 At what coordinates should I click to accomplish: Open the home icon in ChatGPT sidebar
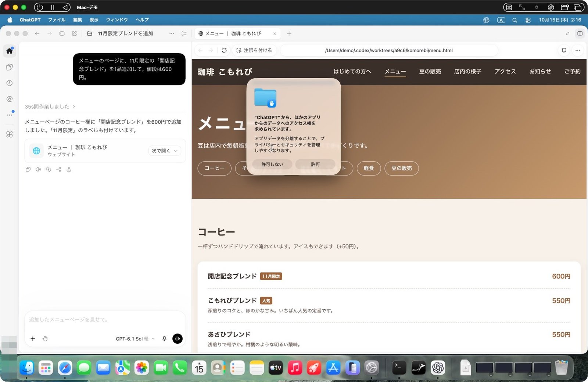tap(10, 51)
